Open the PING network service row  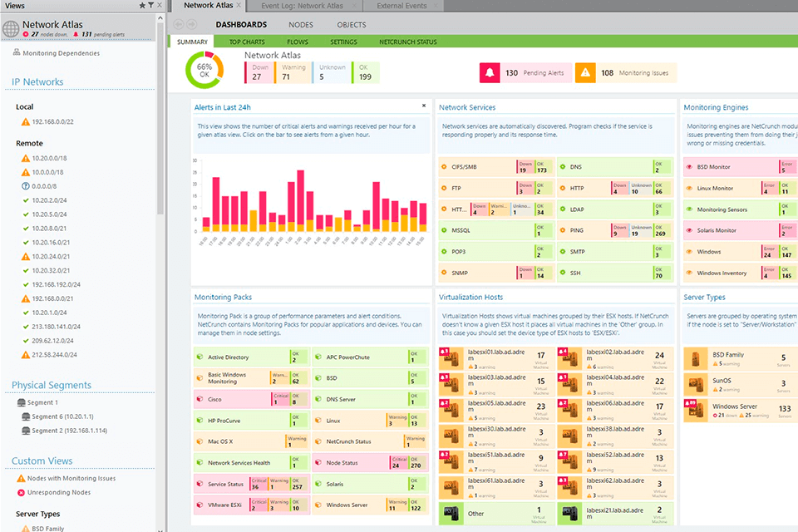[615, 230]
